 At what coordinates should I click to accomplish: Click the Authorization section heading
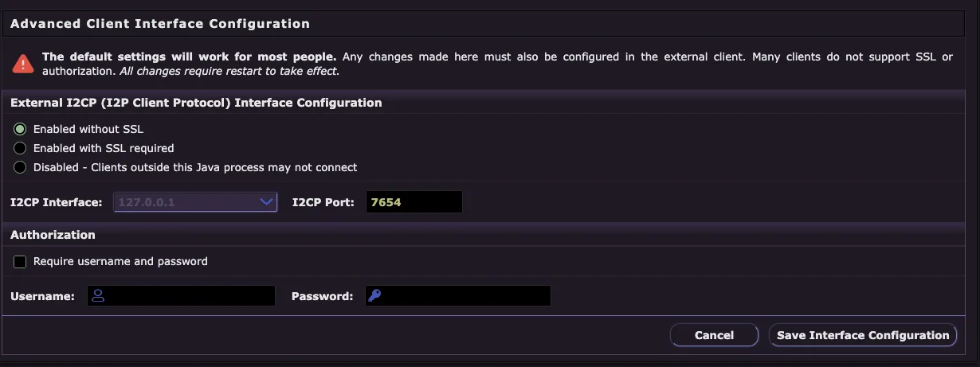(x=53, y=235)
